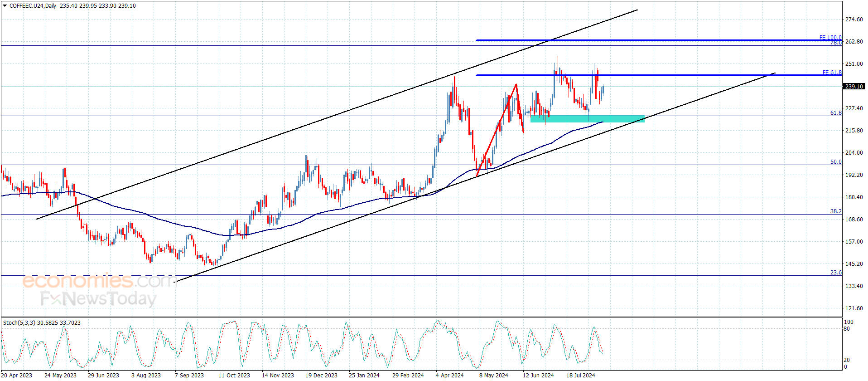Click the 157.00 price axis label

[x=854, y=242]
